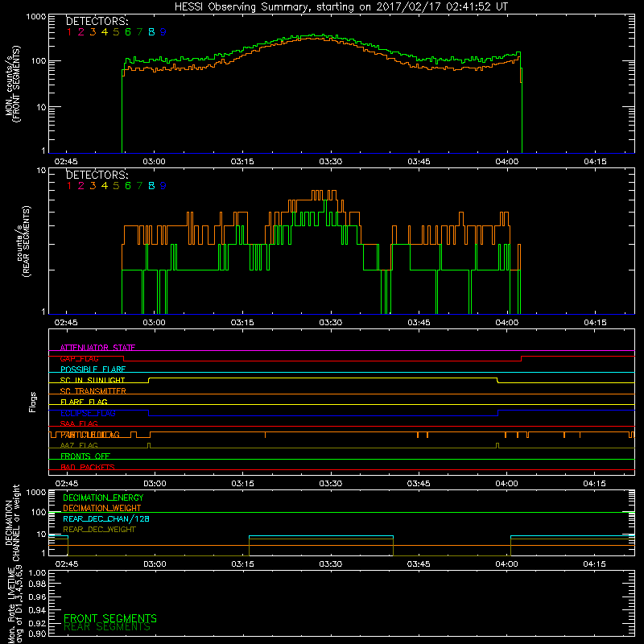
Task: Click the GAP_FLAG label
Action: [79, 358]
